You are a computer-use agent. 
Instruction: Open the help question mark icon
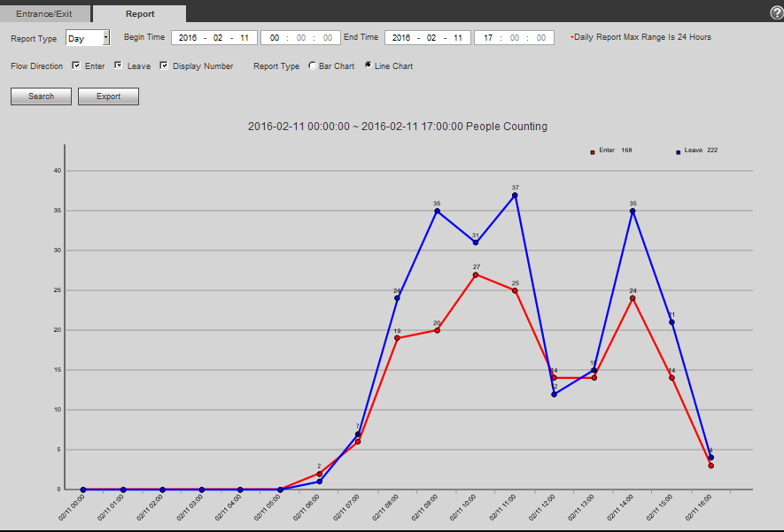(x=776, y=12)
